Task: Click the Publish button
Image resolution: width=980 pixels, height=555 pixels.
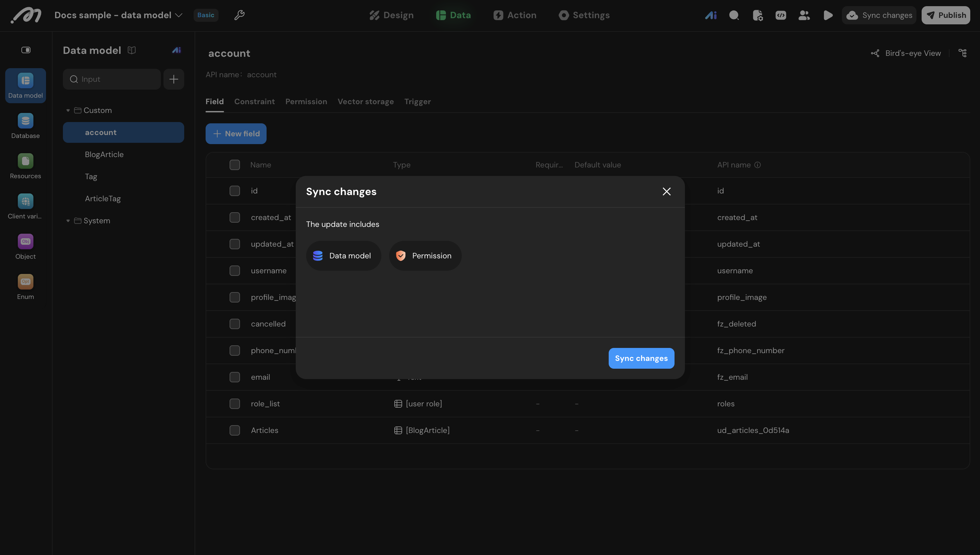Action: [x=946, y=15]
